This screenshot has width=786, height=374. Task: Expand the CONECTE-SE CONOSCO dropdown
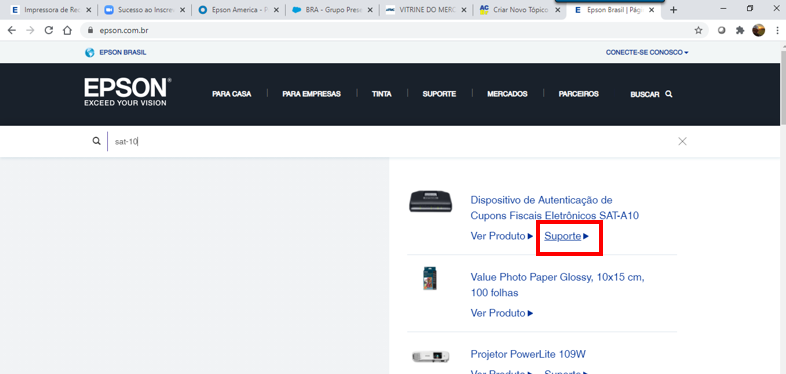pos(647,52)
